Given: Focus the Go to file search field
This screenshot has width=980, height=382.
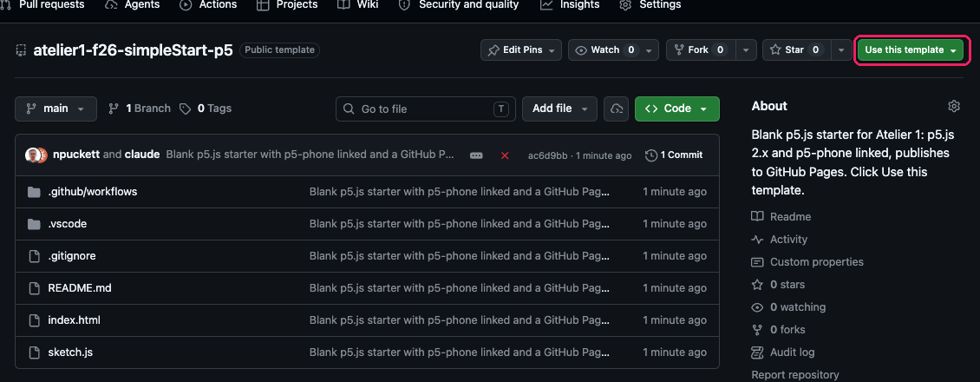Looking at the screenshot, I should click(x=426, y=109).
